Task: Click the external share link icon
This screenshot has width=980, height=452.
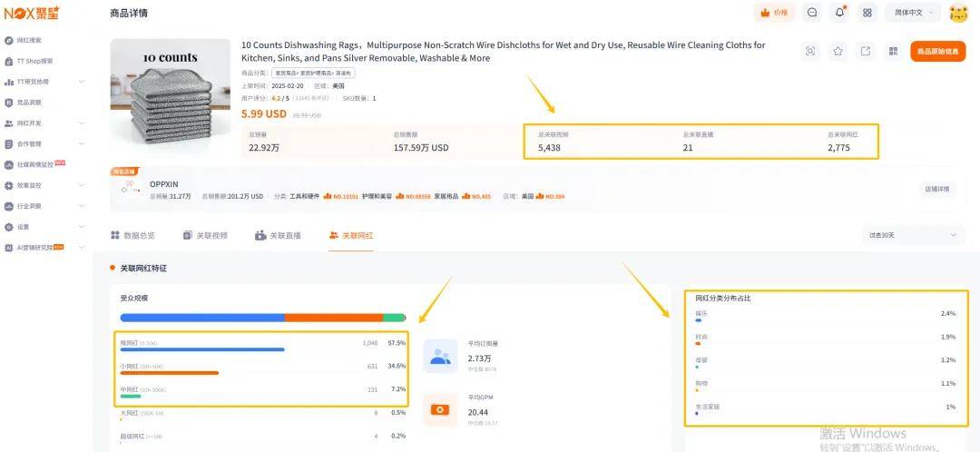Action: coord(865,51)
